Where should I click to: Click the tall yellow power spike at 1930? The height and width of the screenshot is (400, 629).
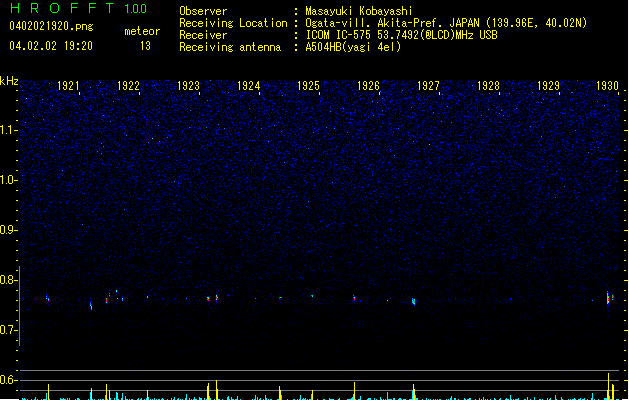point(609,386)
